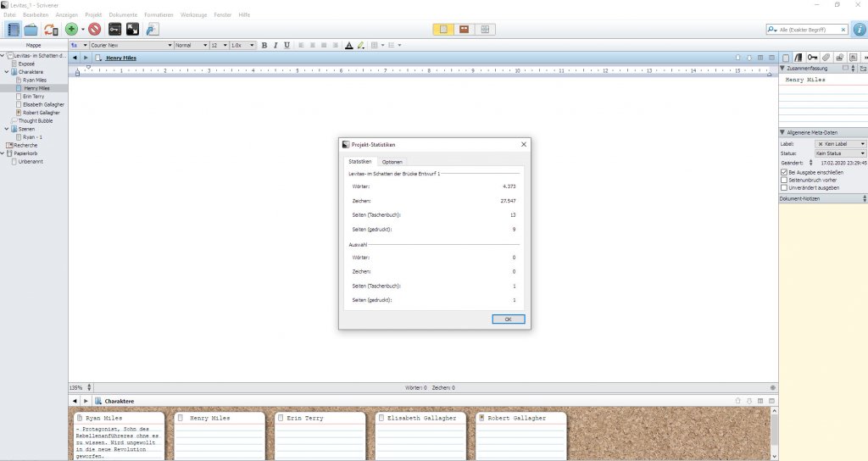The width and height of the screenshot is (868, 461).
Task: Collapse the Zusammenfassung section
Action: tap(782, 68)
